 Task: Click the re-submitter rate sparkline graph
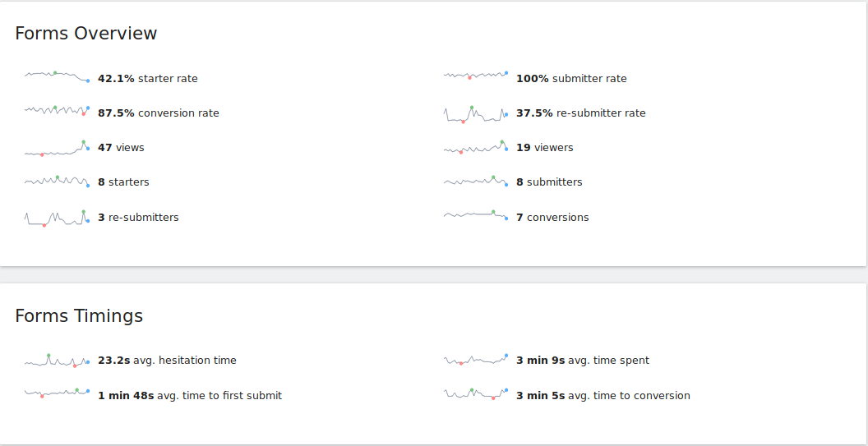(x=476, y=114)
